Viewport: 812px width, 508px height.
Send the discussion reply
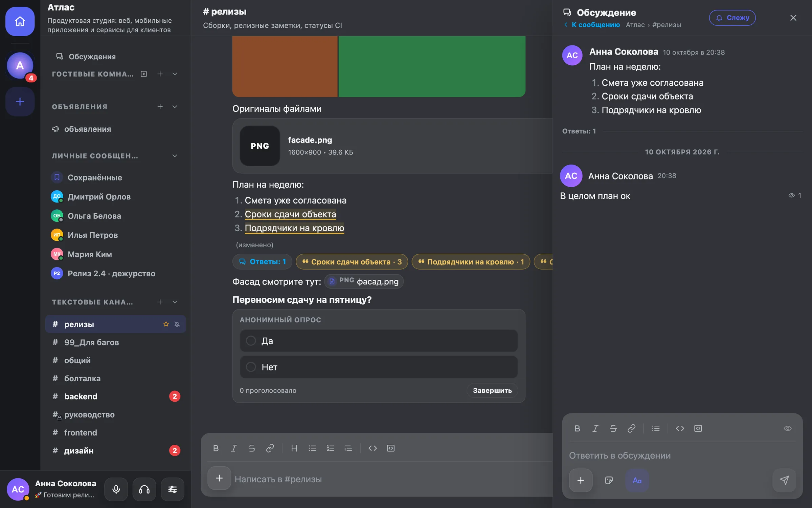pos(784,480)
